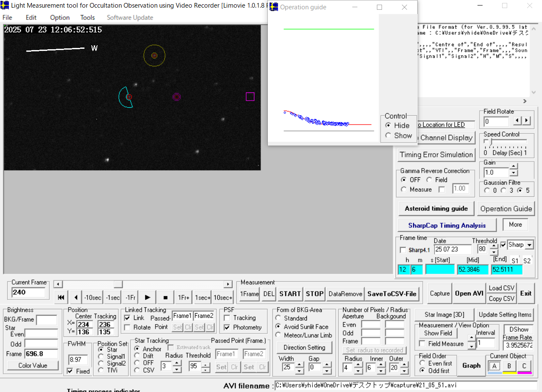Select Current Object C with magenta marker
Viewport: 542px width, 392px height.
pos(524,366)
